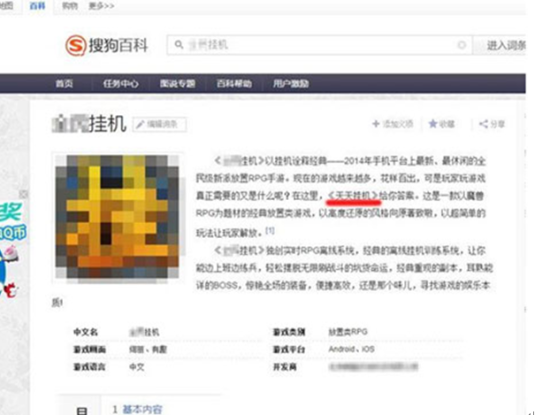Viewport: 550px width, 415px height.
Task: Close the left side ad
Action: (24, 194)
